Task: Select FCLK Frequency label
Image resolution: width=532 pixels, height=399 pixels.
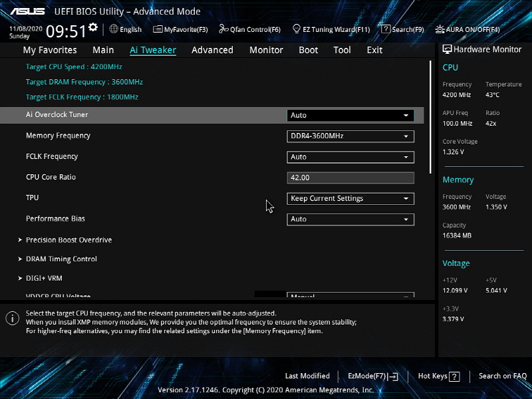Action: 52,156
